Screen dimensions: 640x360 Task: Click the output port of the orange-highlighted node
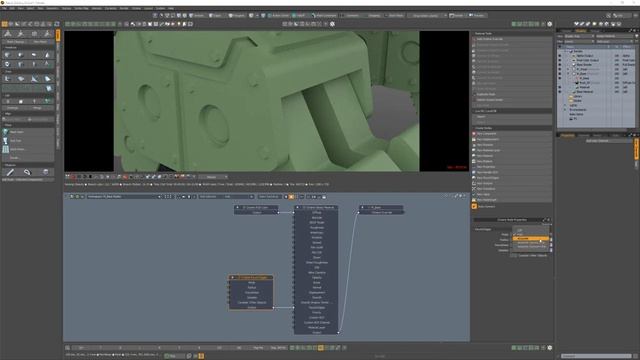click(273, 308)
